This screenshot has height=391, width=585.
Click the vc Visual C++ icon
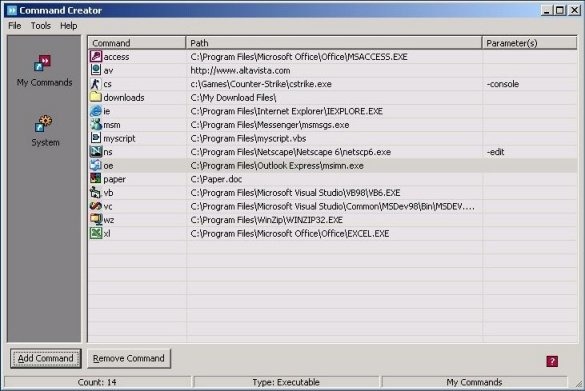pos(96,206)
